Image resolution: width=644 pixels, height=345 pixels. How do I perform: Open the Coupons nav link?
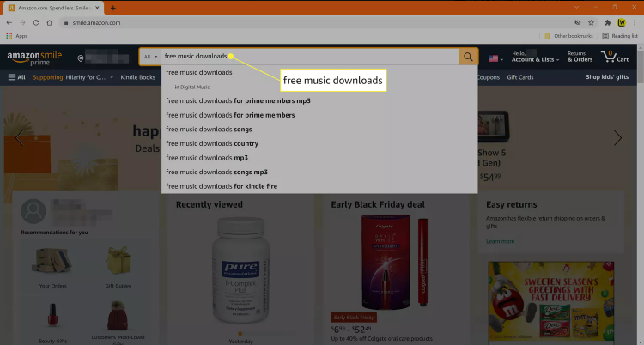(489, 77)
